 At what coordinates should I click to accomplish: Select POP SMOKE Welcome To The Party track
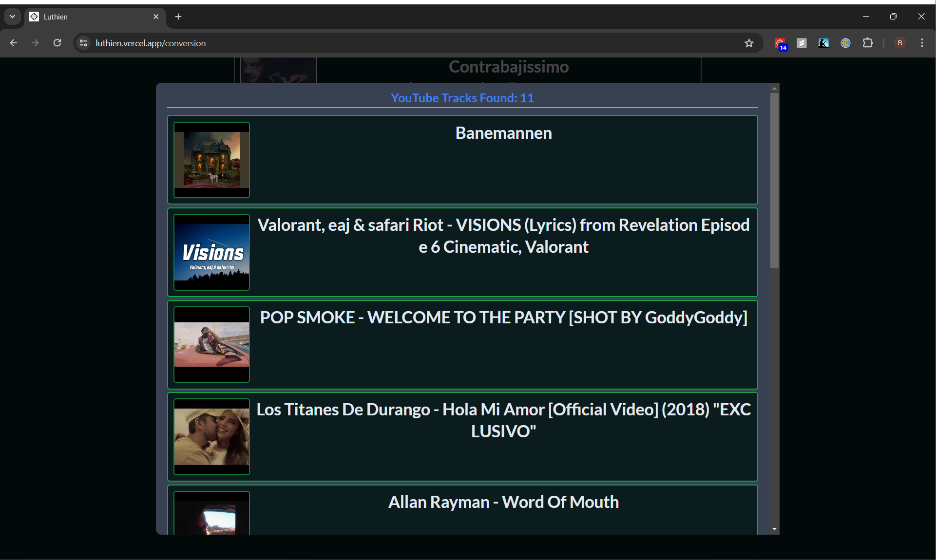point(503,317)
